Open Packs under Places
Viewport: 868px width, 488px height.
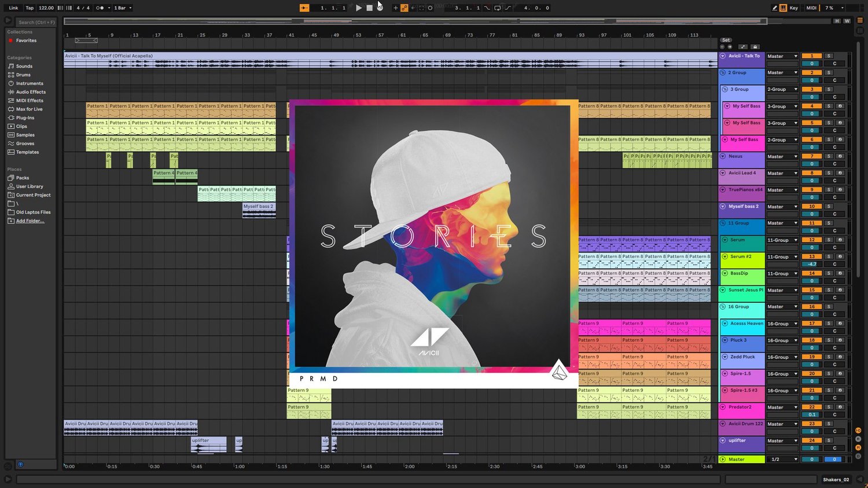[23, 178]
